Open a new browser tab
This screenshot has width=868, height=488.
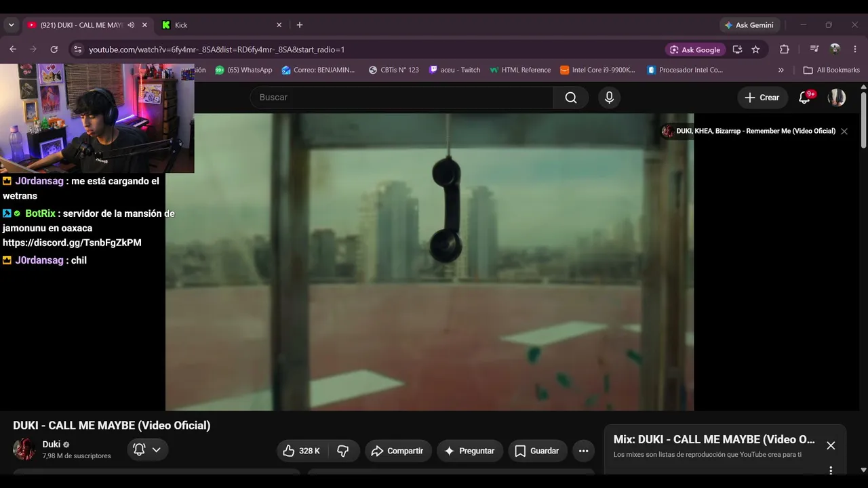[x=300, y=25]
